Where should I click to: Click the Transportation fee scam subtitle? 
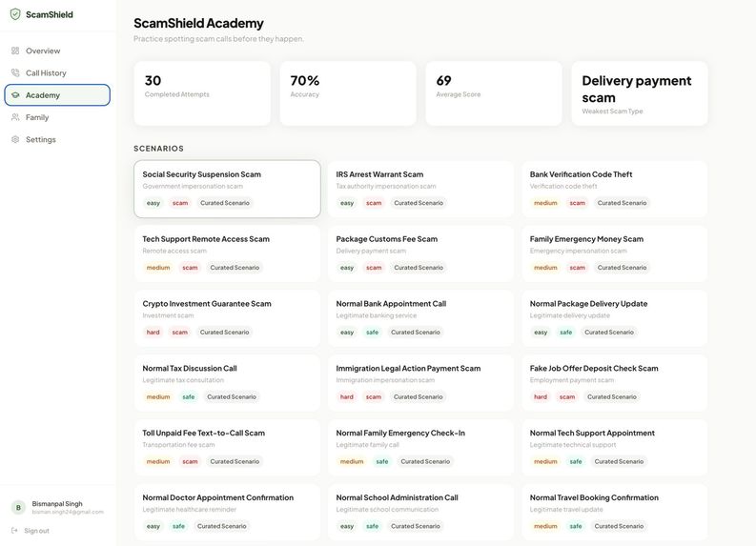[178, 445]
